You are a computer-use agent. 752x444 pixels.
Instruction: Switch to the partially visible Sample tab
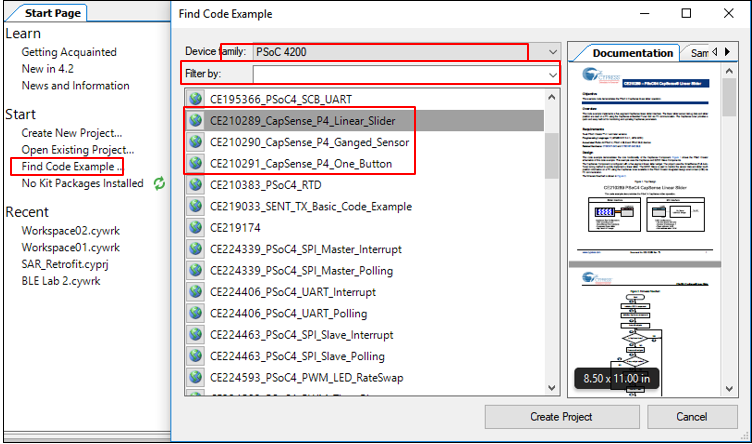coord(699,53)
